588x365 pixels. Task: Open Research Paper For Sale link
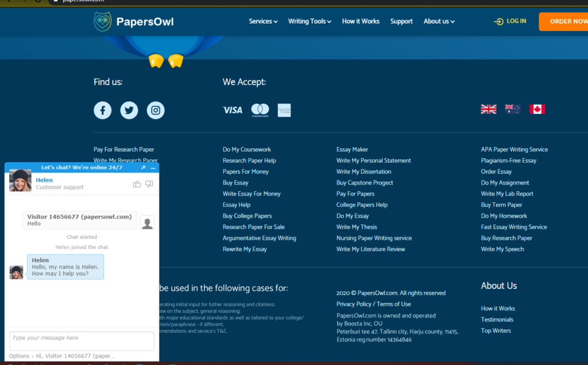[253, 227]
